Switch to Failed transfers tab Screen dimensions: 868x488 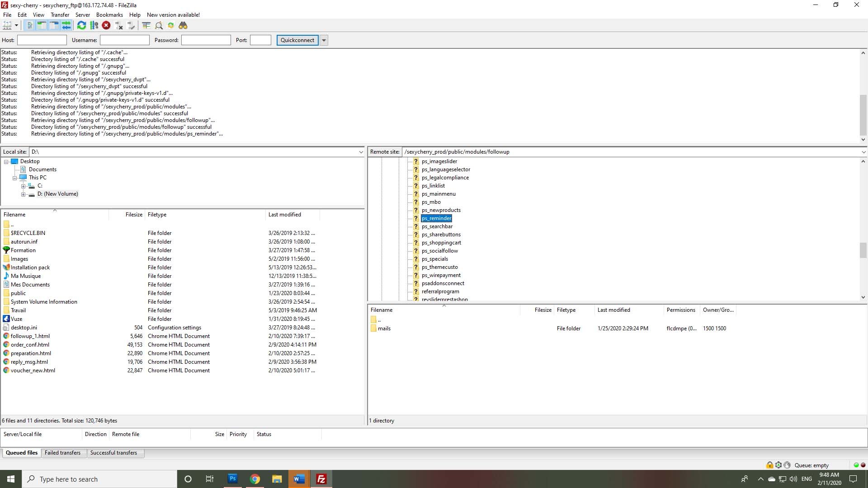tap(62, 453)
